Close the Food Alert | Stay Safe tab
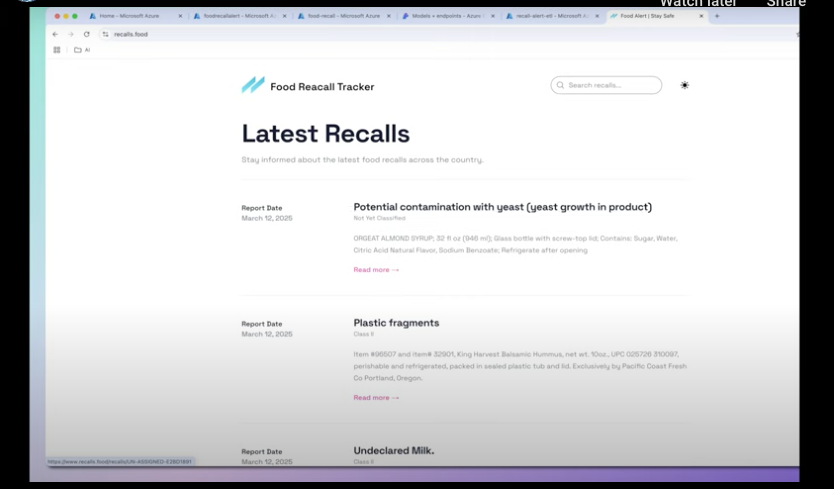 click(701, 16)
